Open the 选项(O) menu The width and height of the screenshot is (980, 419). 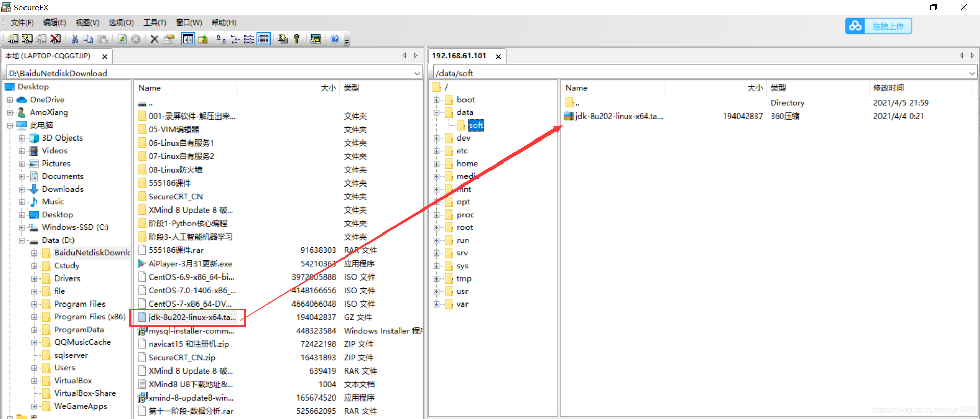121,22
